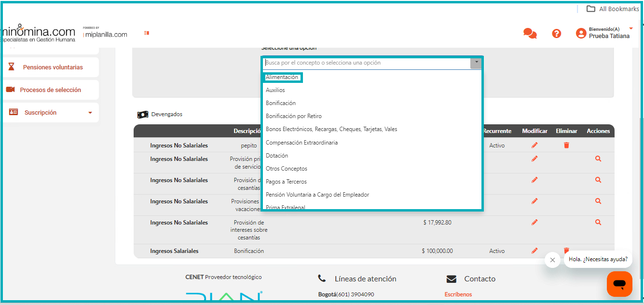
Task: Click the pencil edit icon for pepito row
Action: click(534, 145)
